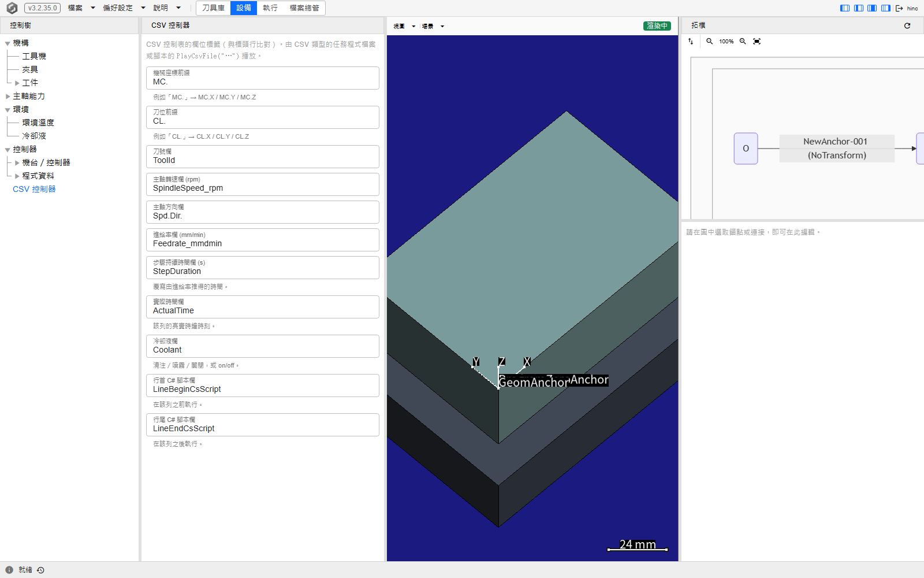This screenshot has width=924, height=578.
Task: Fit topology diagram to view
Action: click(757, 42)
